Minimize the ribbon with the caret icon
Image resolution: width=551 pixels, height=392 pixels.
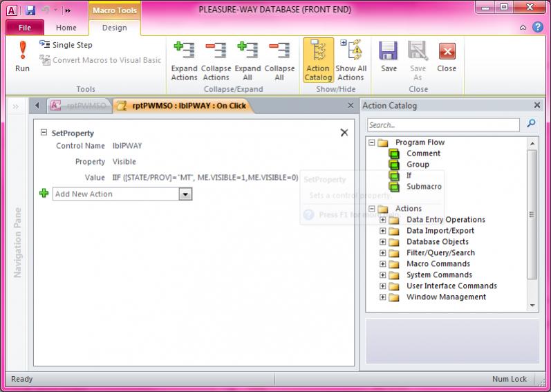[523, 28]
